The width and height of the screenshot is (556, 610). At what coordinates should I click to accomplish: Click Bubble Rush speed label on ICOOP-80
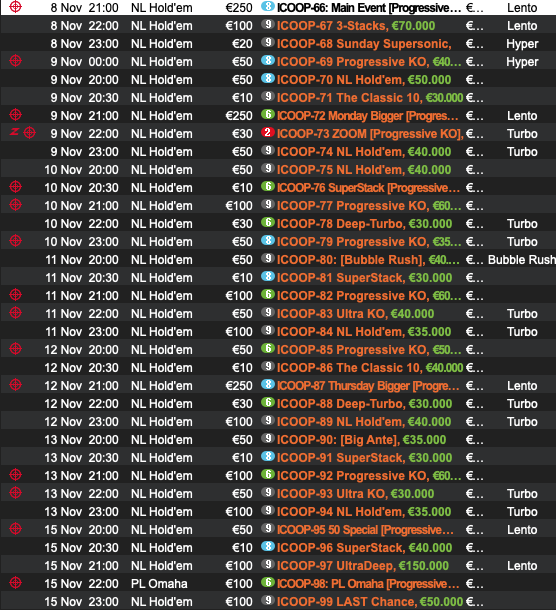coord(522,260)
